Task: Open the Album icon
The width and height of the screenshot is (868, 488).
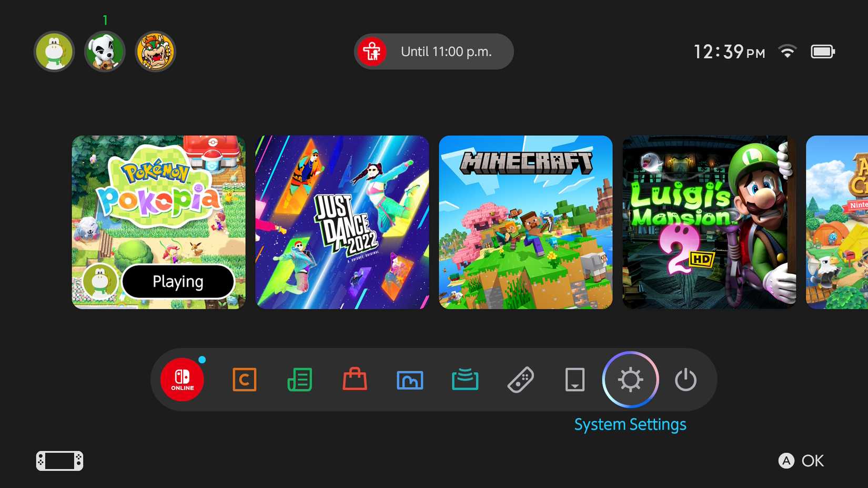Action: click(410, 380)
